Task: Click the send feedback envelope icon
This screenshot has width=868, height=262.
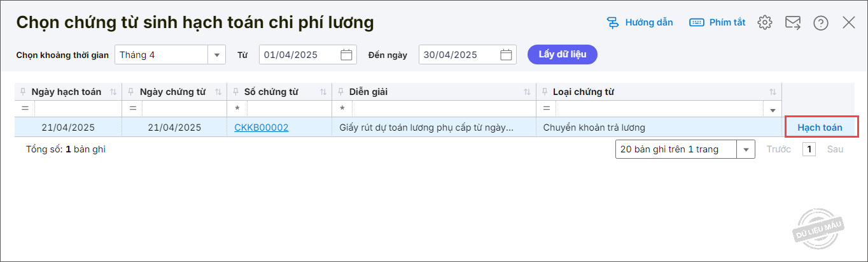Action: (x=792, y=23)
